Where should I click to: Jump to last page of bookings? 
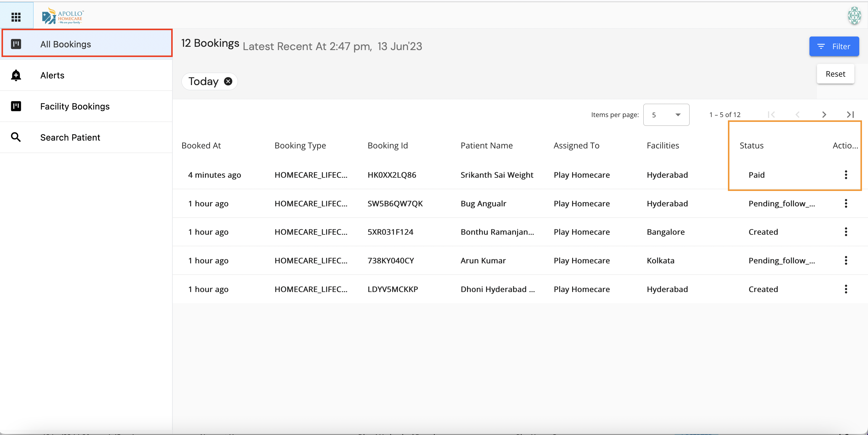click(850, 115)
